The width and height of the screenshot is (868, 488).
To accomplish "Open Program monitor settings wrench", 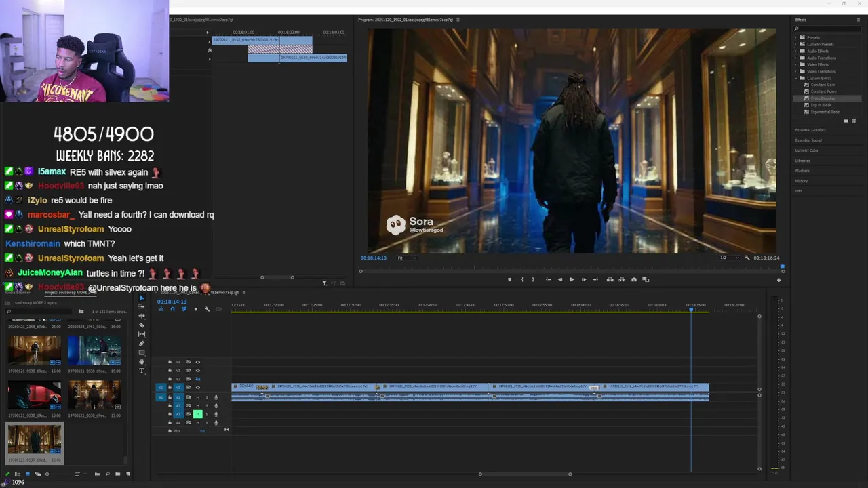I will click(x=747, y=258).
